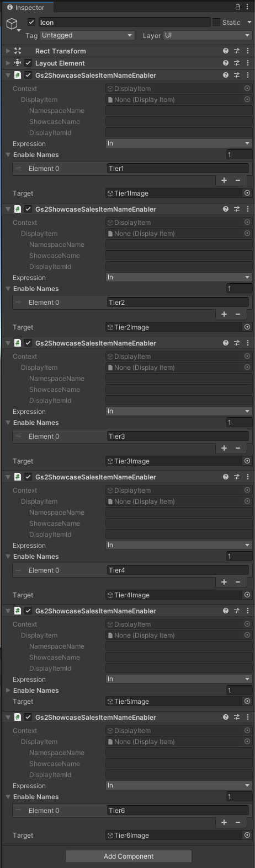Click the Tier2 Element 0 text field
The image size is (255, 868).
pos(178,302)
